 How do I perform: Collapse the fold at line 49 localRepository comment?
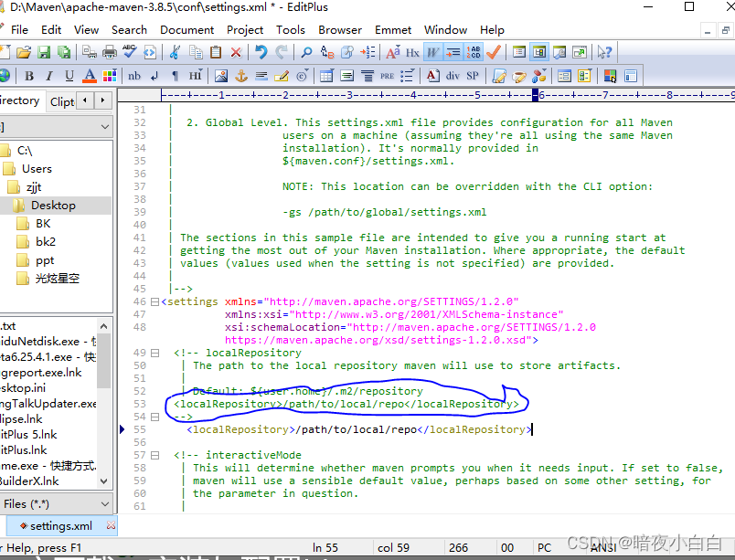pos(154,353)
